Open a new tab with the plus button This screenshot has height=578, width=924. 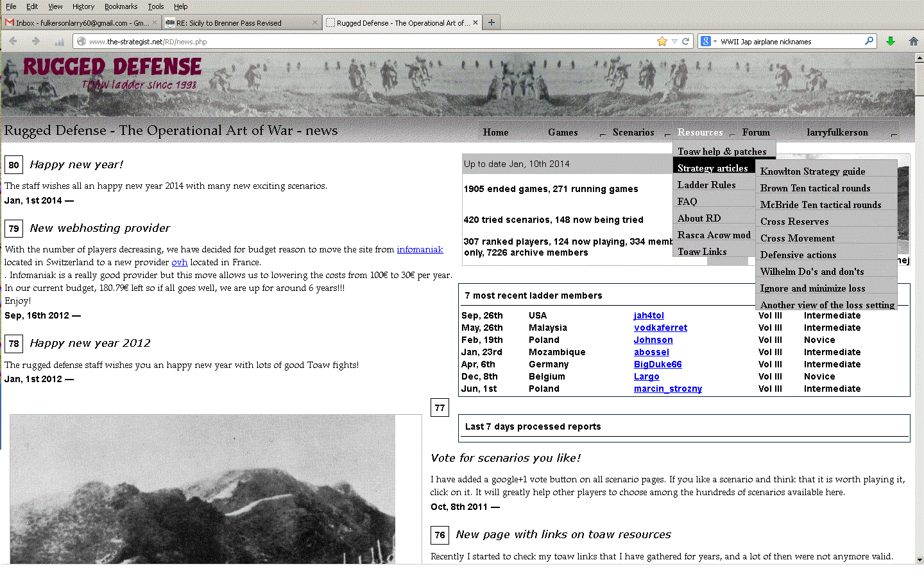492,22
